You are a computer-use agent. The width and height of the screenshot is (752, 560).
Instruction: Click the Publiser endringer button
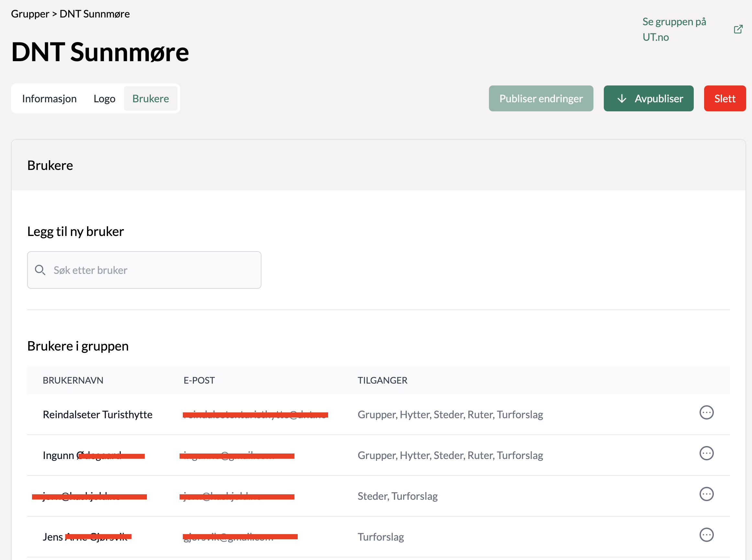tap(541, 99)
